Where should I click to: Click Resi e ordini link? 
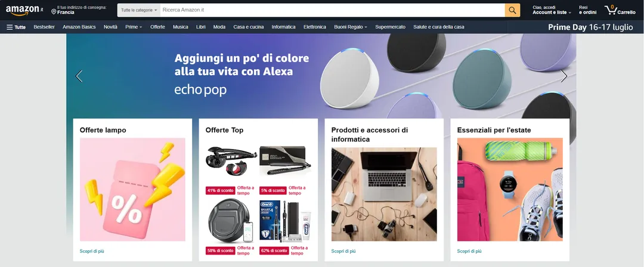tap(587, 10)
